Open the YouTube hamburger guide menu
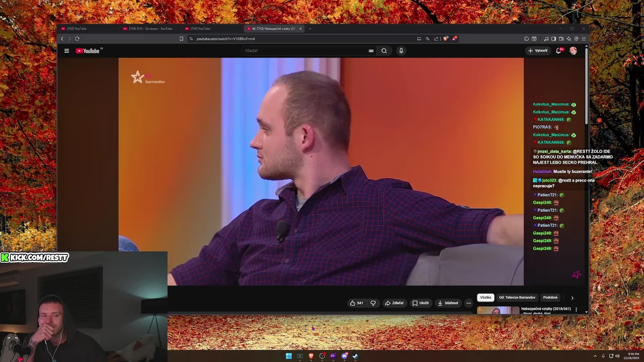 (66, 51)
